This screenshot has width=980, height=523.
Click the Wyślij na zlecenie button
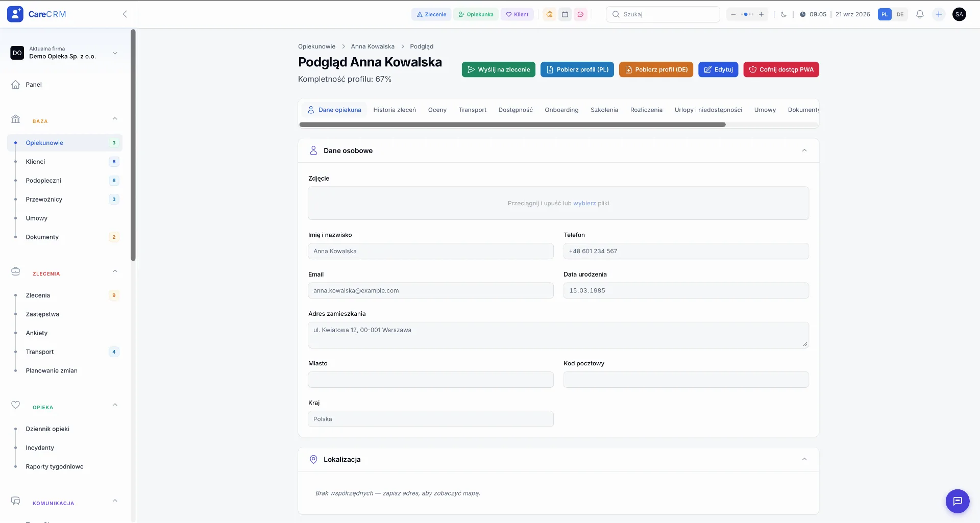(499, 69)
